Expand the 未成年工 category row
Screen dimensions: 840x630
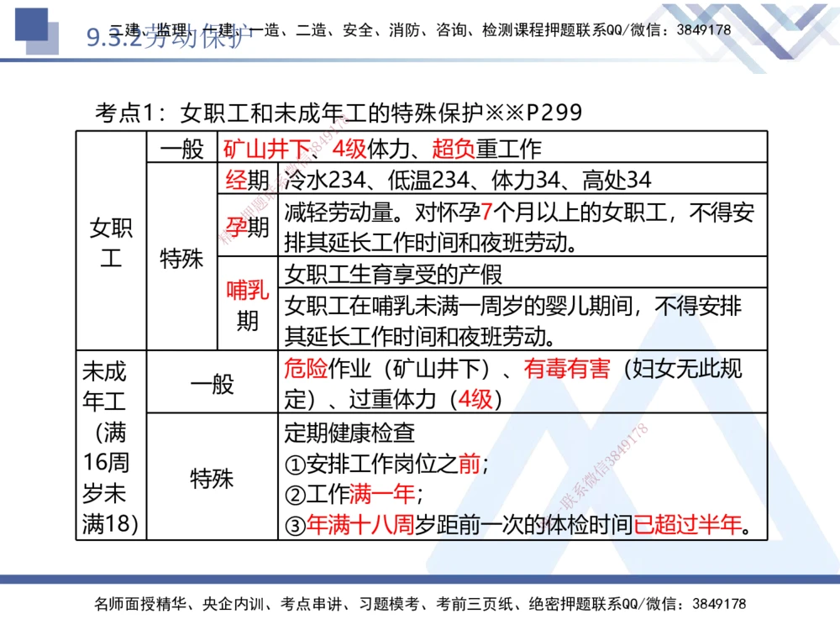point(107,444)
